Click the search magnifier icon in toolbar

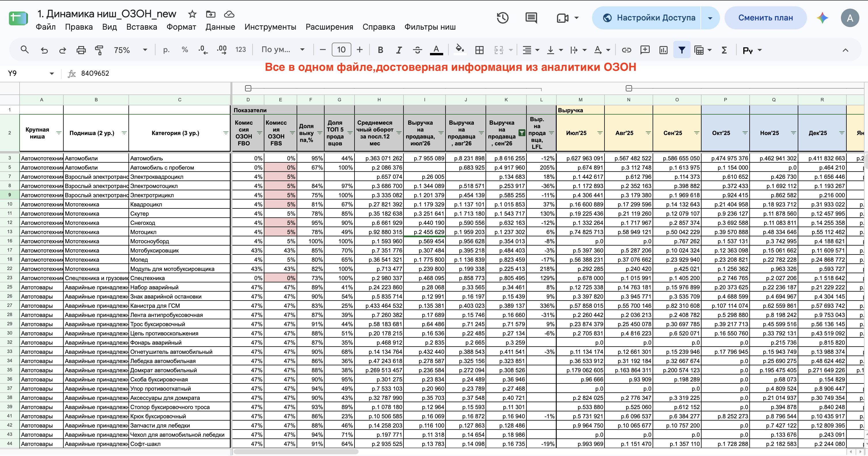click(24, 50)
